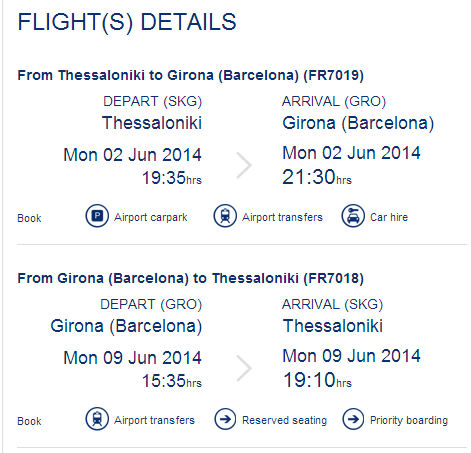
Task: Click the chevron between the FR7018 depart and arrival times
Action: (x=244, y=368)
